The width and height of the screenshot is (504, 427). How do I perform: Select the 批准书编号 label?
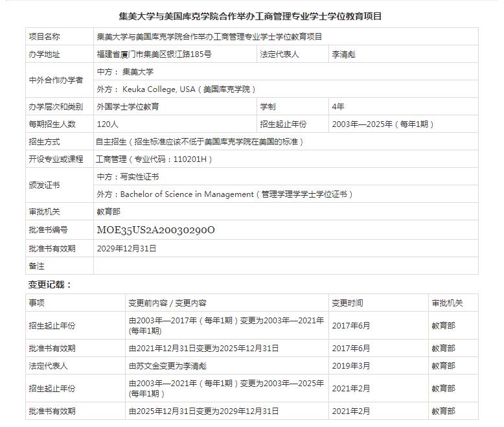(48, 229)
